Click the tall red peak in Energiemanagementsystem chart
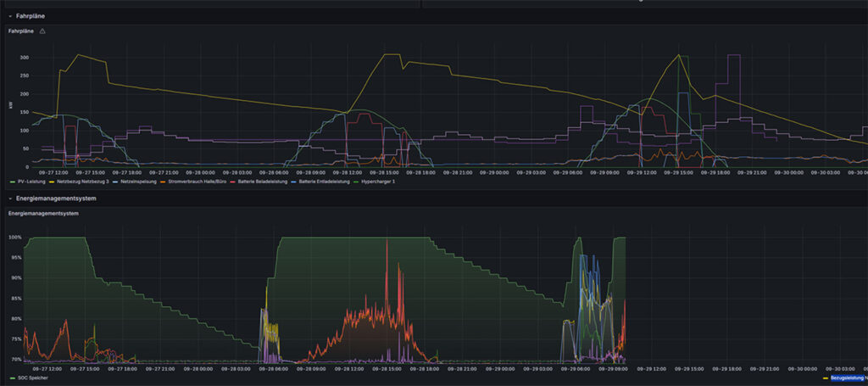868x386 pixels. [x=387, y=246]
